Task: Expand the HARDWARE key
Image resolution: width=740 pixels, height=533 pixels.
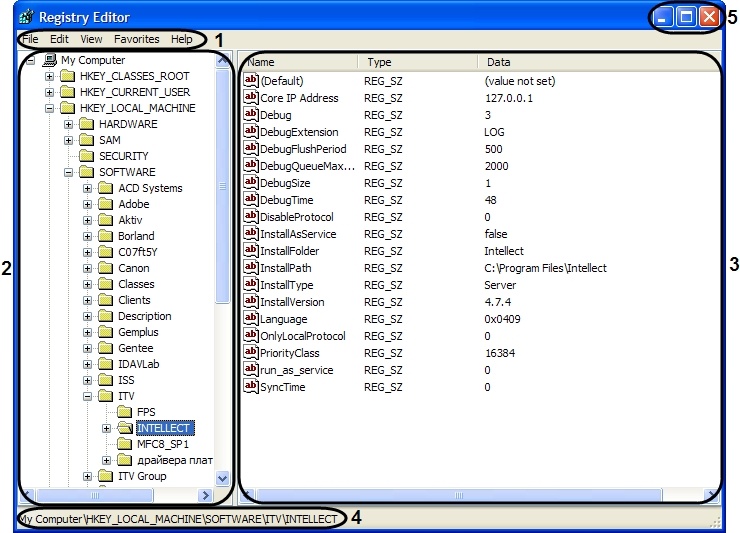Action: (69, 124)
